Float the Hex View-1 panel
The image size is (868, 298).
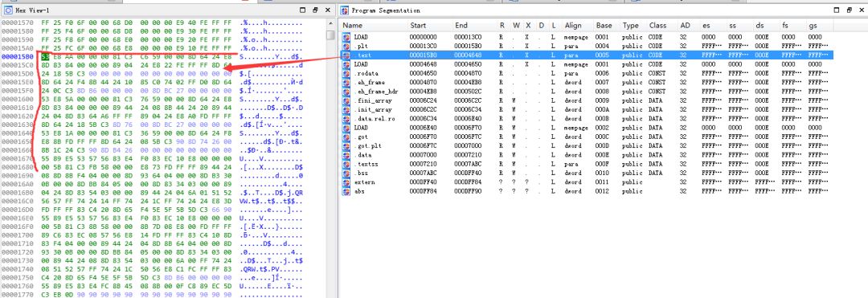(315, 10)
